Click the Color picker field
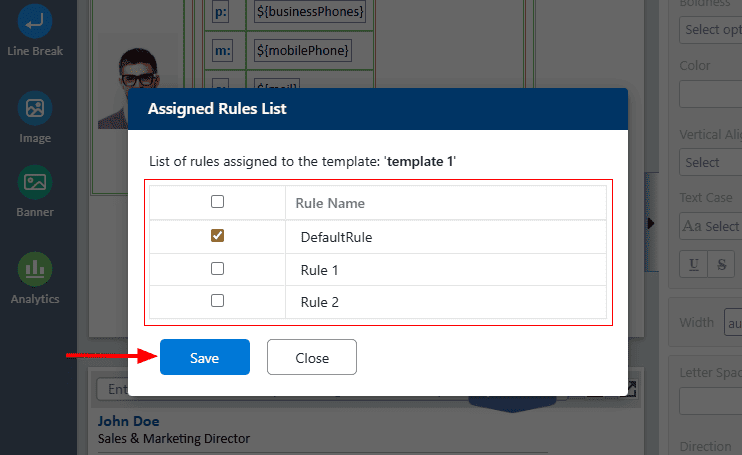742x455 pixels. point(711,95)
